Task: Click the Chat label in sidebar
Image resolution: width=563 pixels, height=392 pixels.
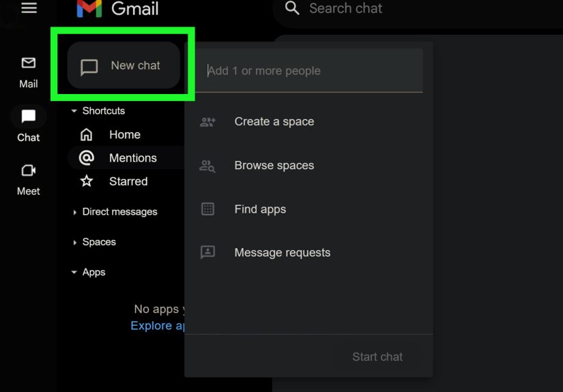Action: [x=29, y=137]
